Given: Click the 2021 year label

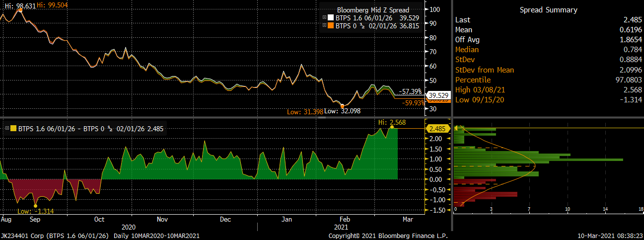Looking at the screenshot, I should pos(341,226).
